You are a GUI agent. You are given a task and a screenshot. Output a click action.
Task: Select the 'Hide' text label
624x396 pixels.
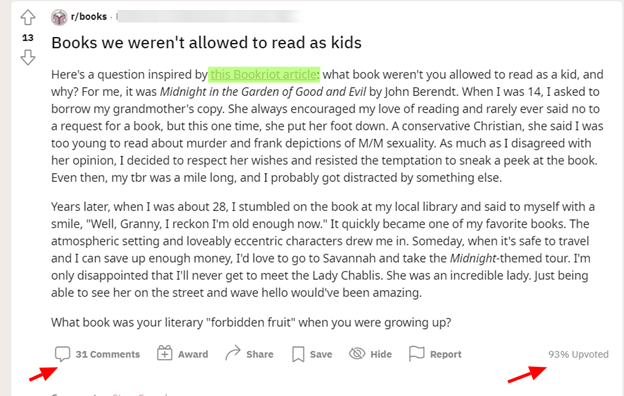[381, 354]
